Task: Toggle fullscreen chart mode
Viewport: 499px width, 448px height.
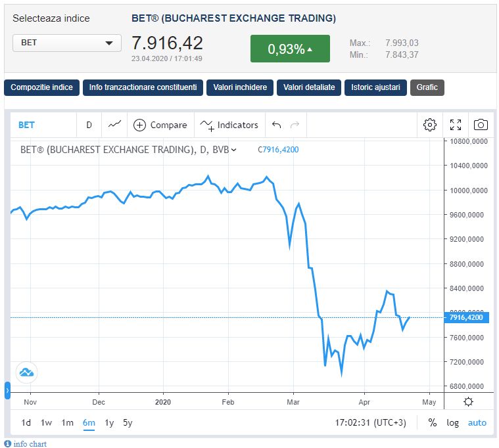Action: tap(456, 125)
